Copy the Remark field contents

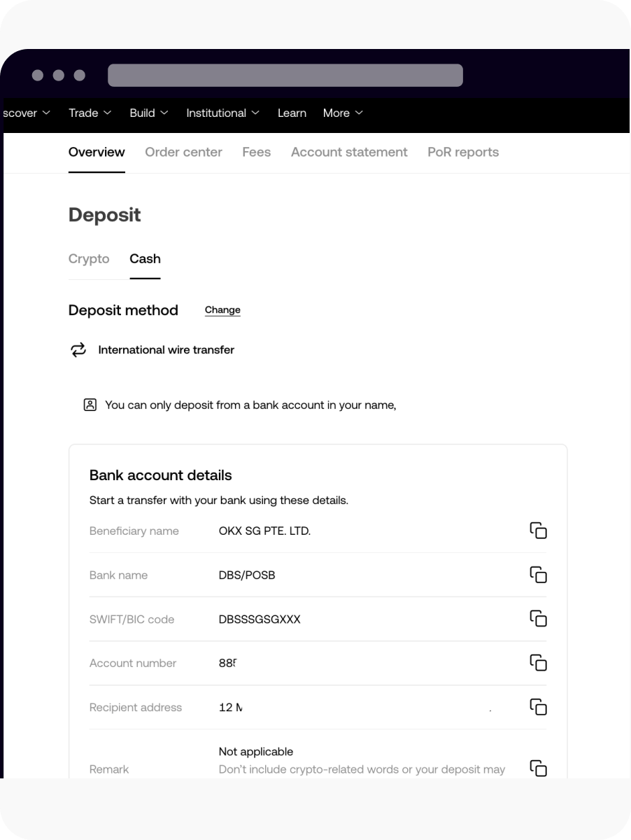[x=539, y=768]
